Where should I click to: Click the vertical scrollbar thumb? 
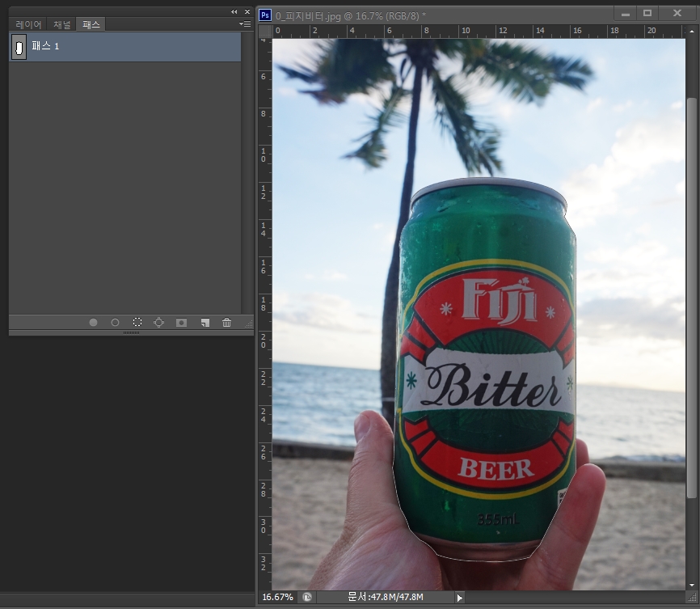tap(692, 298)
